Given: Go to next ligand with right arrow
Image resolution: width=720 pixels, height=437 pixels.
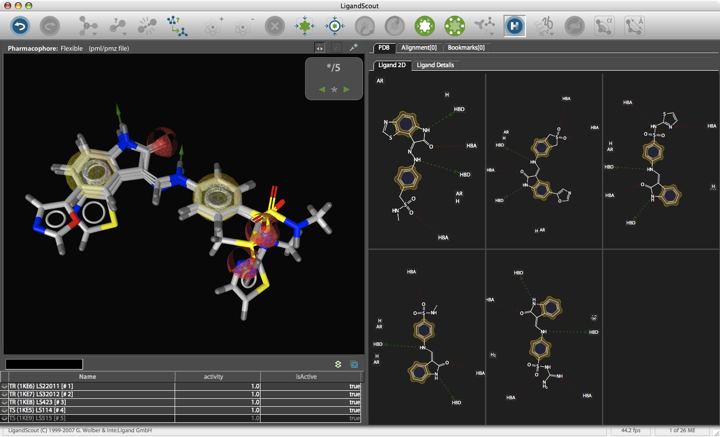Looking at the screenshot, I should [347, 90].
